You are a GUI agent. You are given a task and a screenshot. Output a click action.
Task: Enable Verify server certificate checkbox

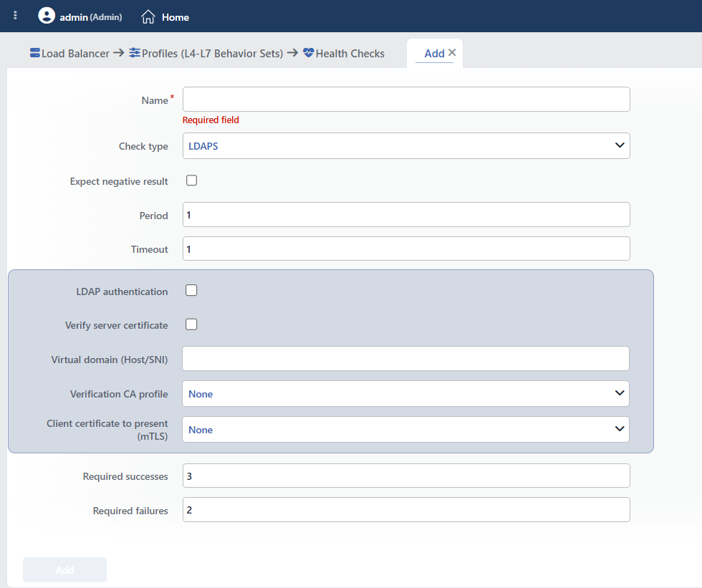[192, 324]
